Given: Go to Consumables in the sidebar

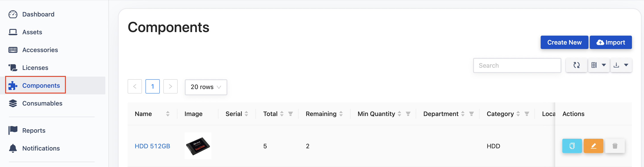Looking at the screenshot, I should [x=42, y=103].
